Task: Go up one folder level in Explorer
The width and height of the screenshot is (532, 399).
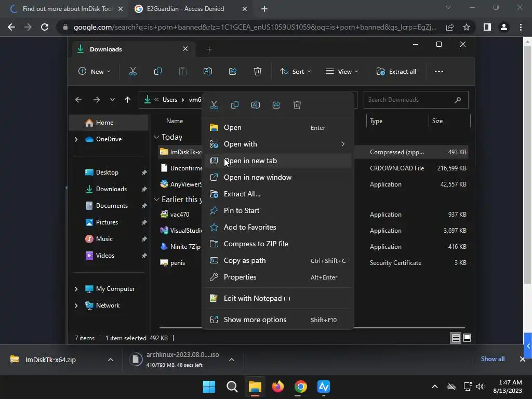Action: (127, 100)
